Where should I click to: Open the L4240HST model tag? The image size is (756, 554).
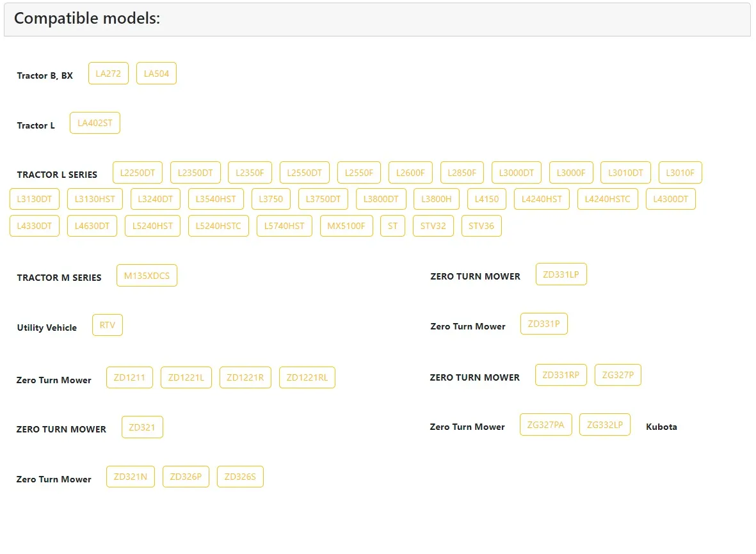pos(542,199)
